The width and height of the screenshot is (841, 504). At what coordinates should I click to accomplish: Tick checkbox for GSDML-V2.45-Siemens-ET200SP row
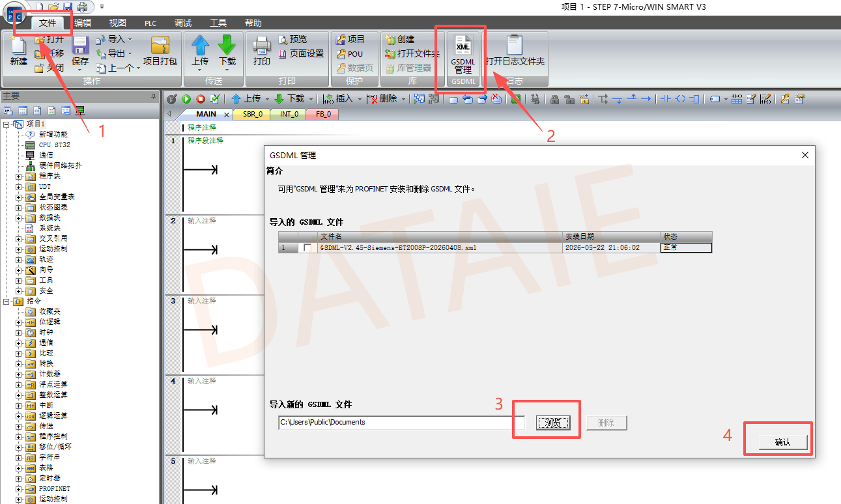click(307, 248)
